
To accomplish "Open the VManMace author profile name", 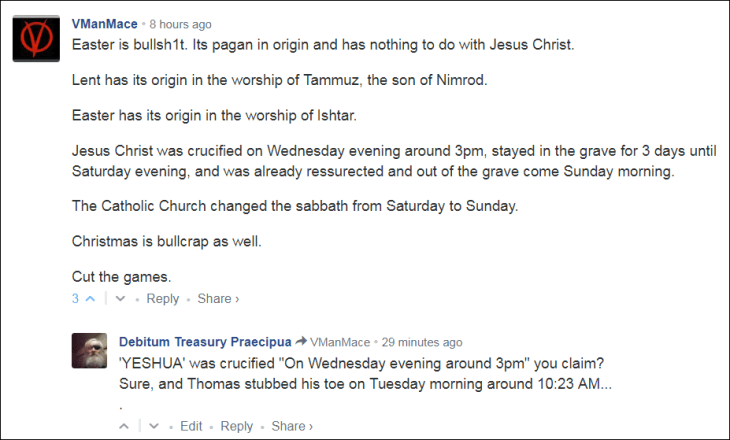I will 104,23.
